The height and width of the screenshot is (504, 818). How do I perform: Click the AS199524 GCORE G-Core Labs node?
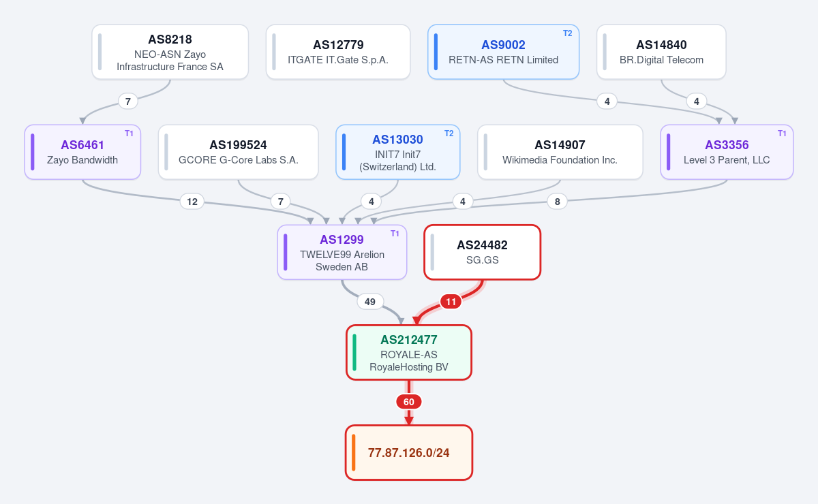(238, 153)
